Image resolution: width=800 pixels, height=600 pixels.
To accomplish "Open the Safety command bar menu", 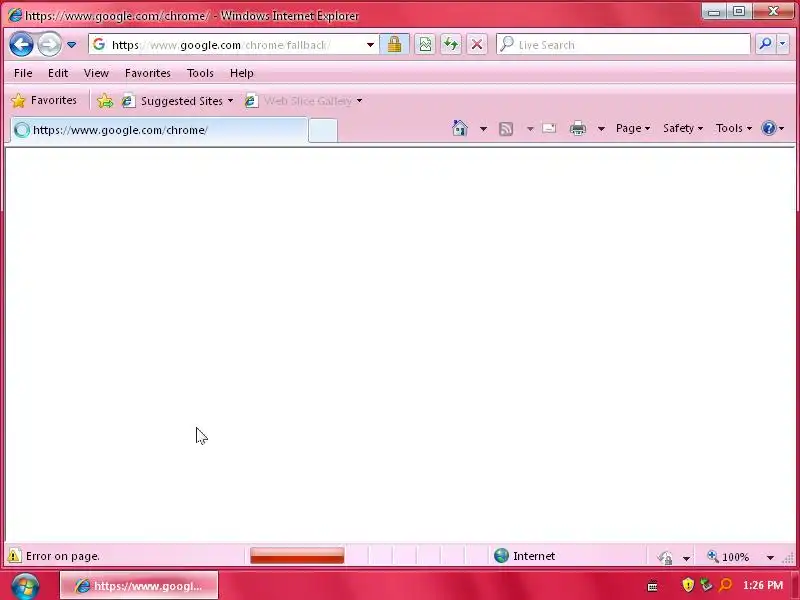I will coord(683,128).
